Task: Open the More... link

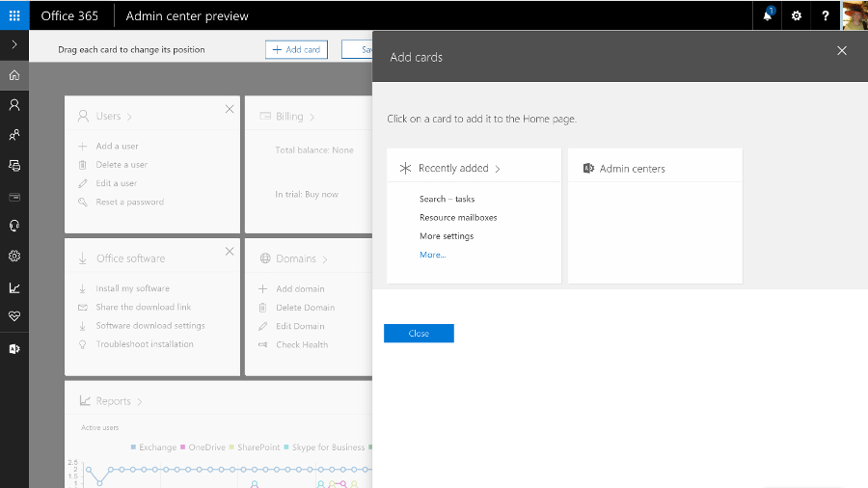Action: [432, 255]
